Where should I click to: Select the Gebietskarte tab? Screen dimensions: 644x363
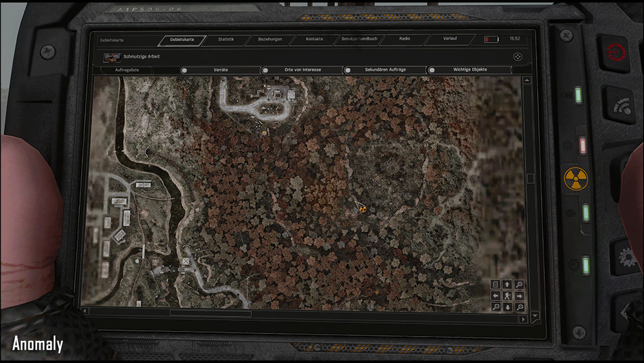182,40
